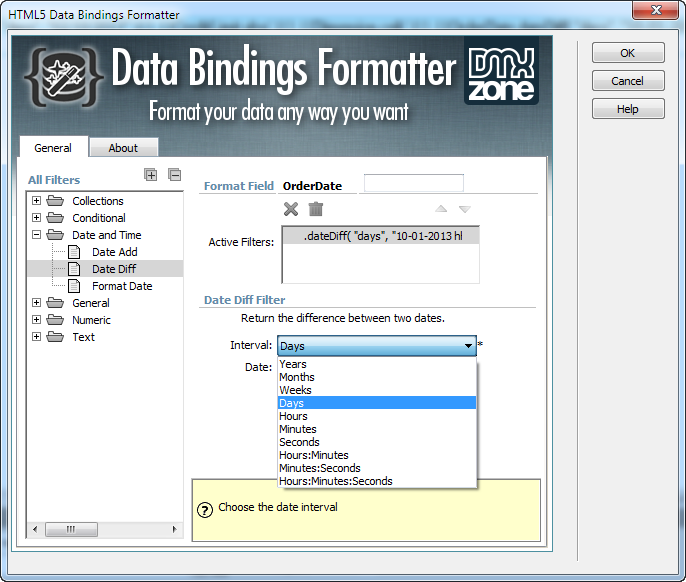Click the Conditional folder icon
Screen dimensions: 686x582
click(x=55, y=218)
